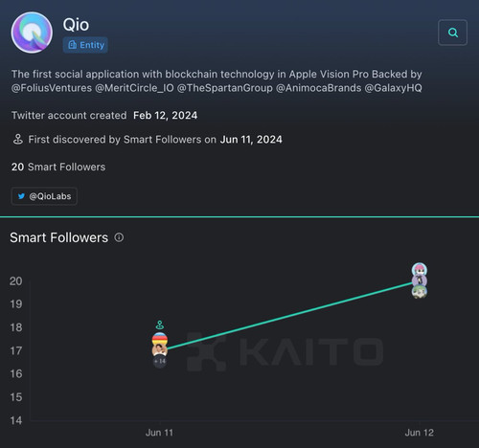Click the Entity building icon
Screen dimensions: 479x448
[x=73, y=45]
